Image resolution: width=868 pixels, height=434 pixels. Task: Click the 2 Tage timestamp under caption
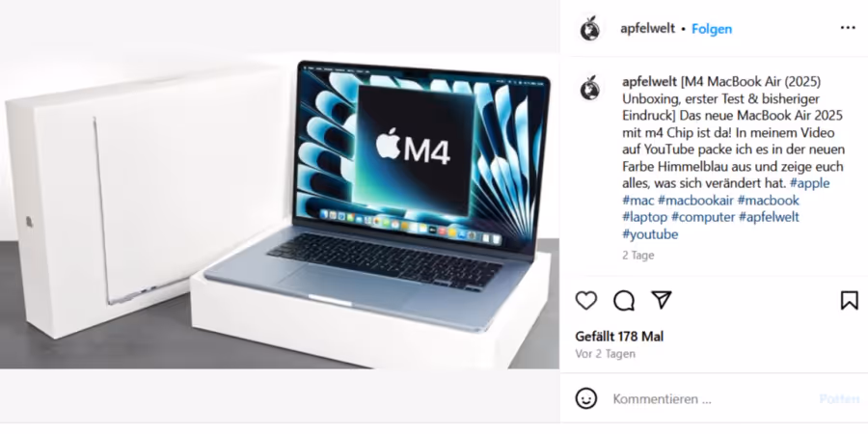pyautogui.click(x=638, y=256)
